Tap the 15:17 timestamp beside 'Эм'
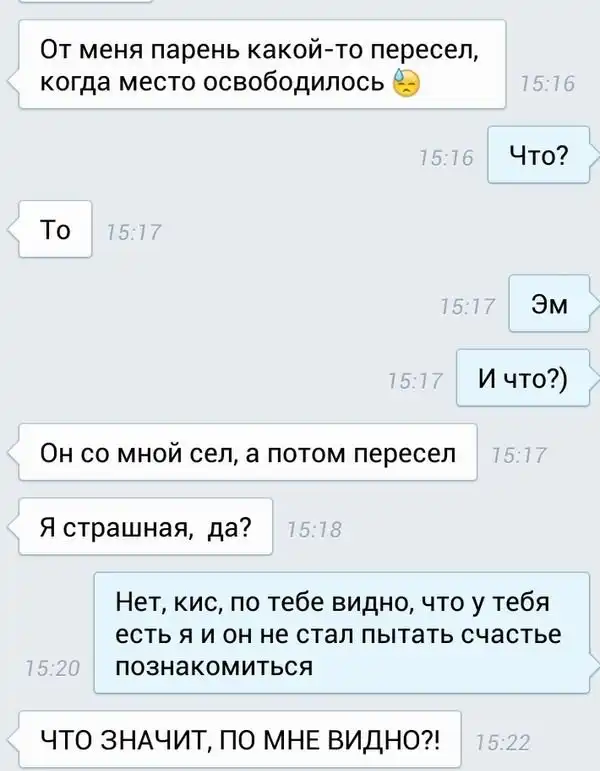 pyautogui.click(x=467, y=307)
